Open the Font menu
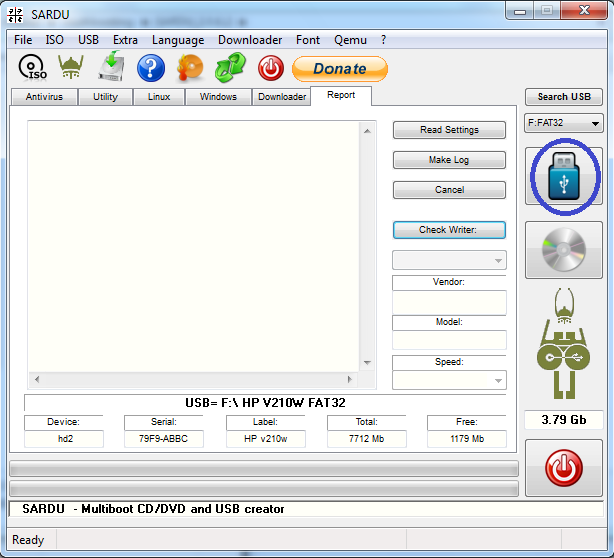 tap(308, 40)
